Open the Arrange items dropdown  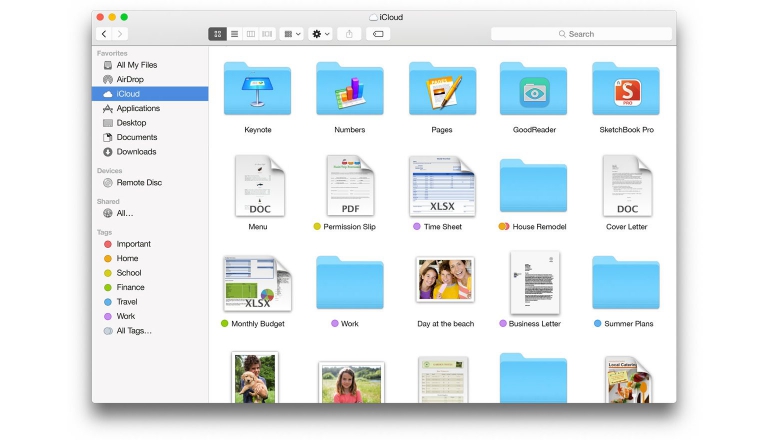click(x=292, y=34)
